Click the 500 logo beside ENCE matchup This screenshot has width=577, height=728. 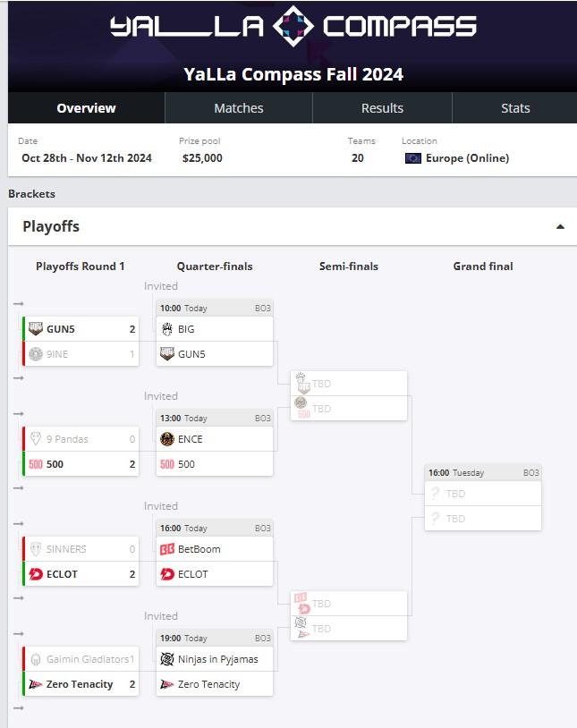tap(166, 464)
